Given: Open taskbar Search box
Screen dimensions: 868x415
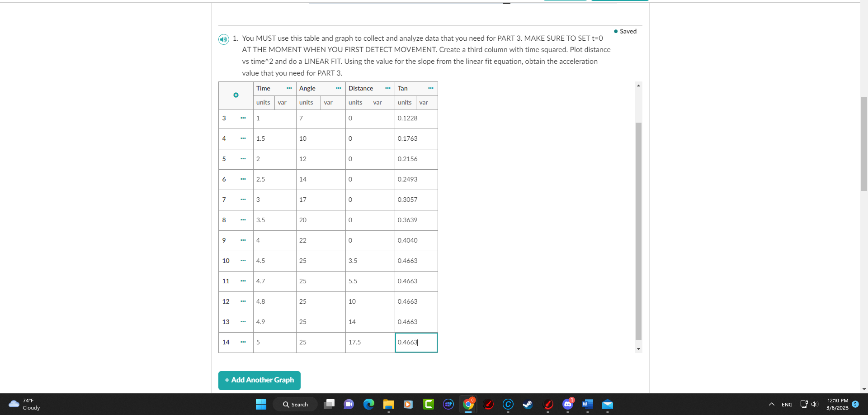Looking at the screenshot, I should (296, 404).
